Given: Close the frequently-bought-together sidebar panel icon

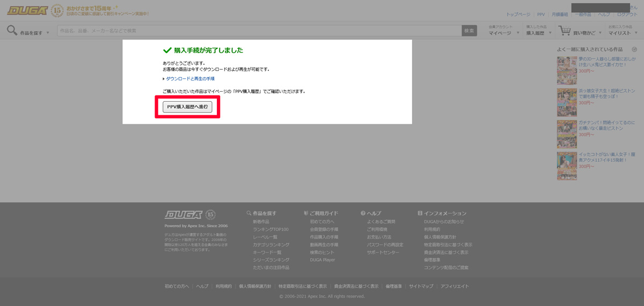Looking at the screenshot, I should pyautogui.click(x=634, y=49).
